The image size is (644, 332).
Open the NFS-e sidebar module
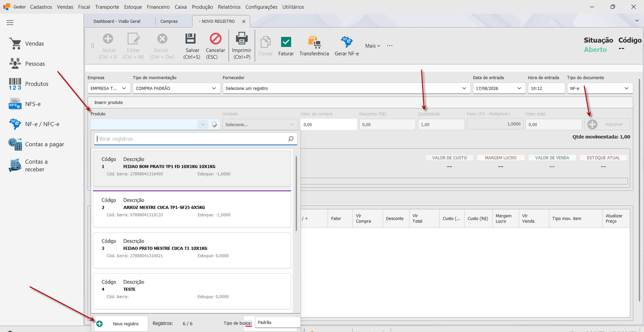coord(25,104)
